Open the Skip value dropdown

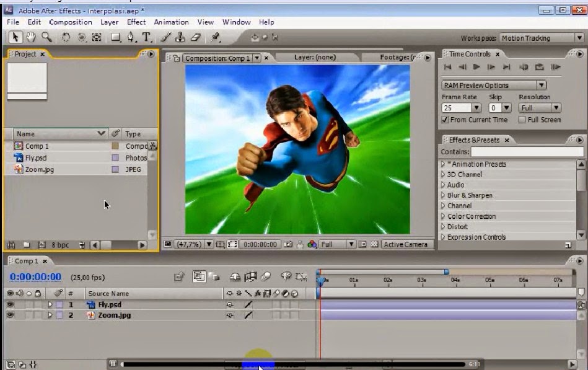tap(507, 108)
